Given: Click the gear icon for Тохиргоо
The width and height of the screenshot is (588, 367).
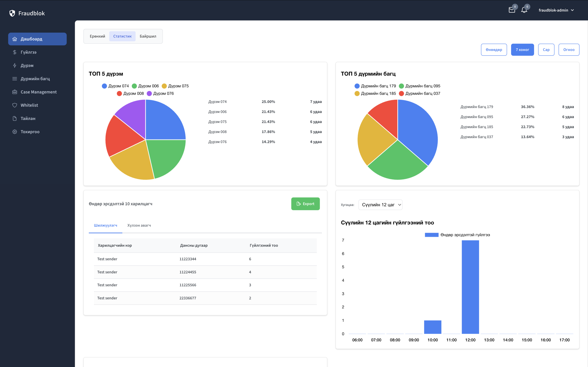Looking at the screenshot, I should 14,132.
